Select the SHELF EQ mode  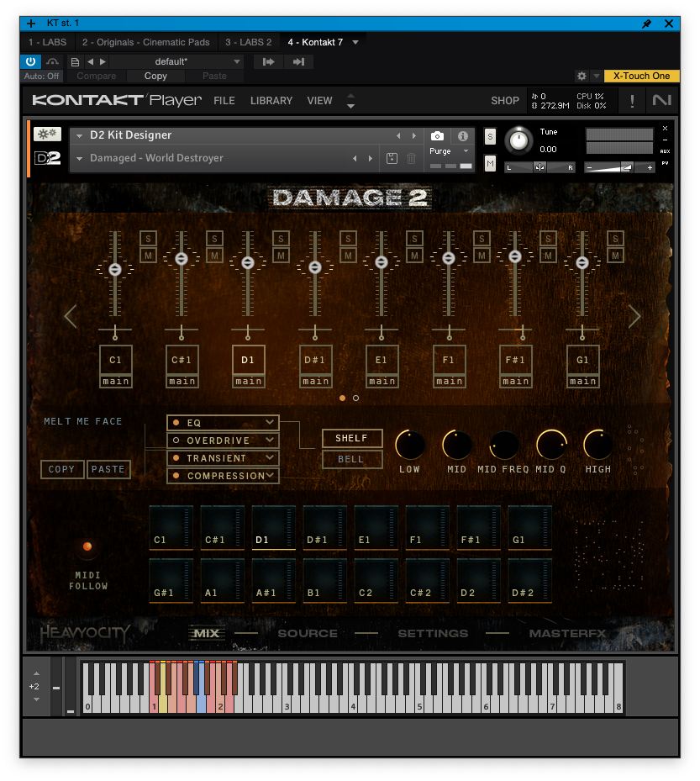pos(352,438)
